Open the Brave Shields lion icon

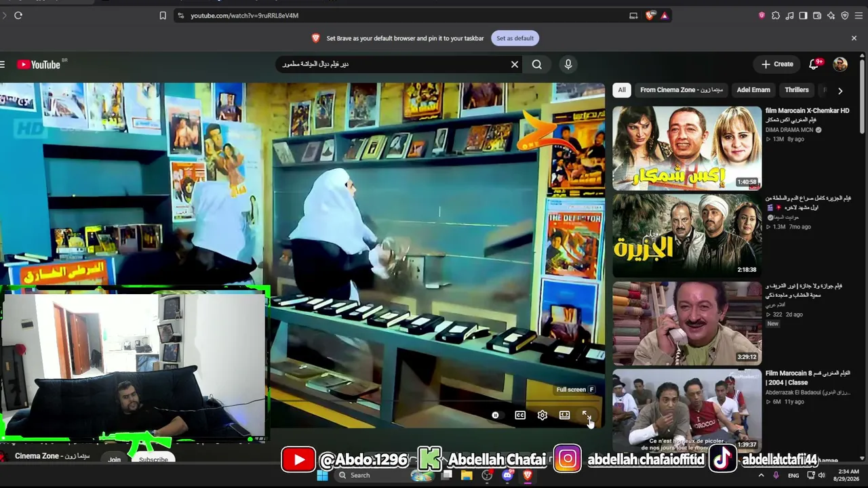pos(650,16)
